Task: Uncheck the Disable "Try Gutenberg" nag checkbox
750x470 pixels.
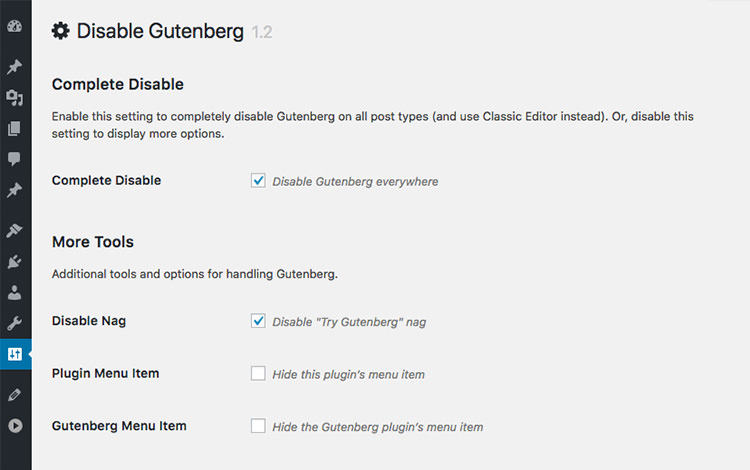Action: 258,321
